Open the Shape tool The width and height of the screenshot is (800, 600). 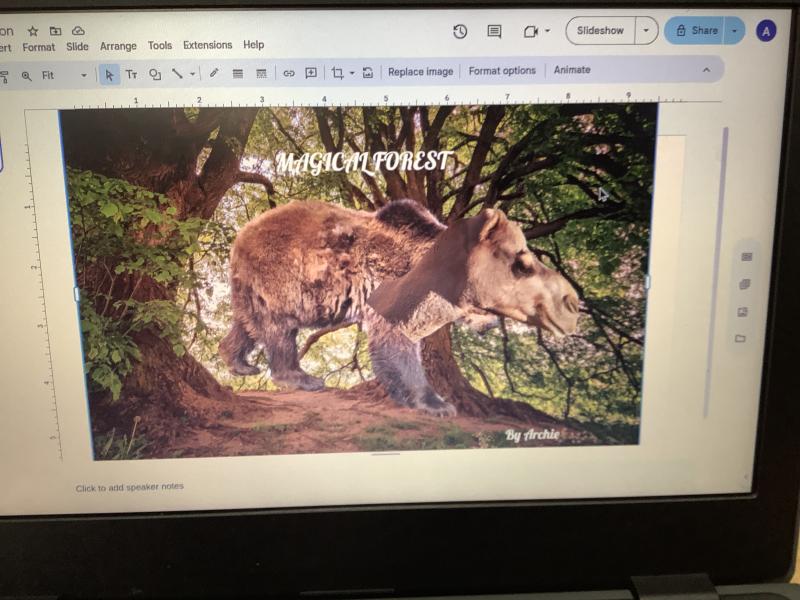click(x=155, y=74)
